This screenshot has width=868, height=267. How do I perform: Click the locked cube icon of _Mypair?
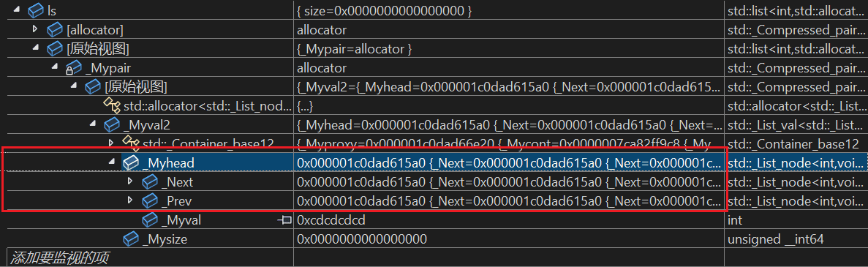(x=73, y=68)
